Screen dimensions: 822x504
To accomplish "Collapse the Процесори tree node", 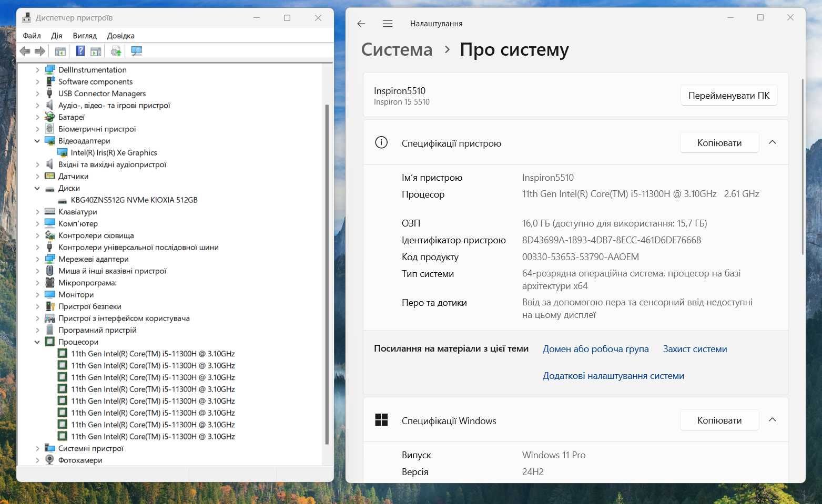I will click(x=37, y=342).
